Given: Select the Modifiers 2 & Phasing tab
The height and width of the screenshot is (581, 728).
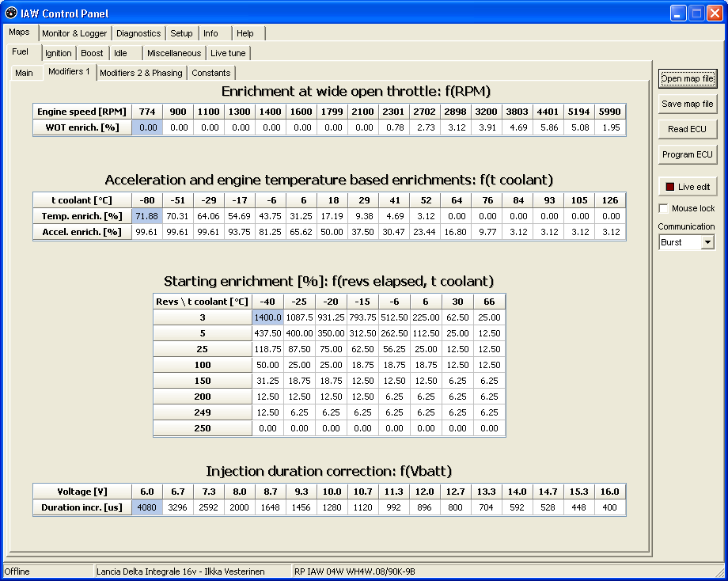Looking at the screenshot, I should (141, 73).
